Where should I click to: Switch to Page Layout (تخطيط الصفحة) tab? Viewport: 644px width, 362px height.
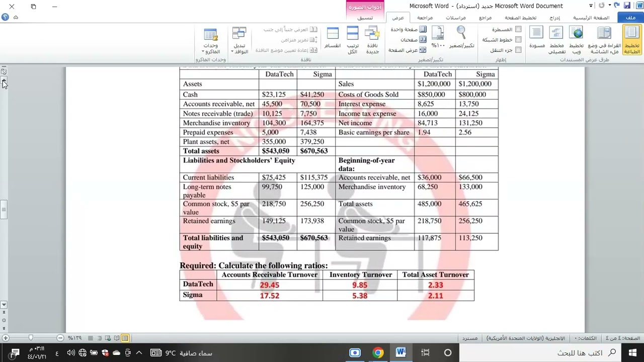click(x=521, y=18)
